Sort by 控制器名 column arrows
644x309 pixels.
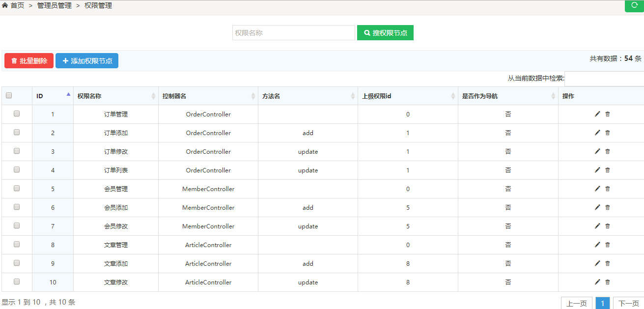point(253,96)
